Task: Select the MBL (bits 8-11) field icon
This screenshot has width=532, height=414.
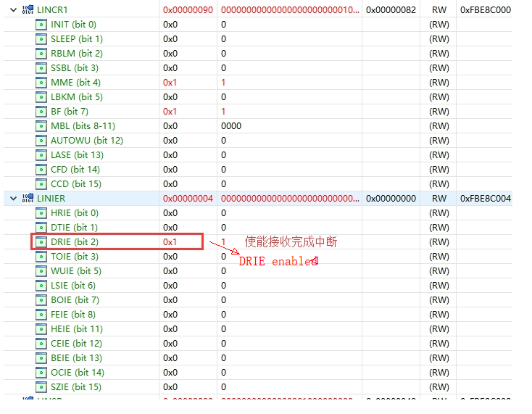Action: [x=41, y=126]
